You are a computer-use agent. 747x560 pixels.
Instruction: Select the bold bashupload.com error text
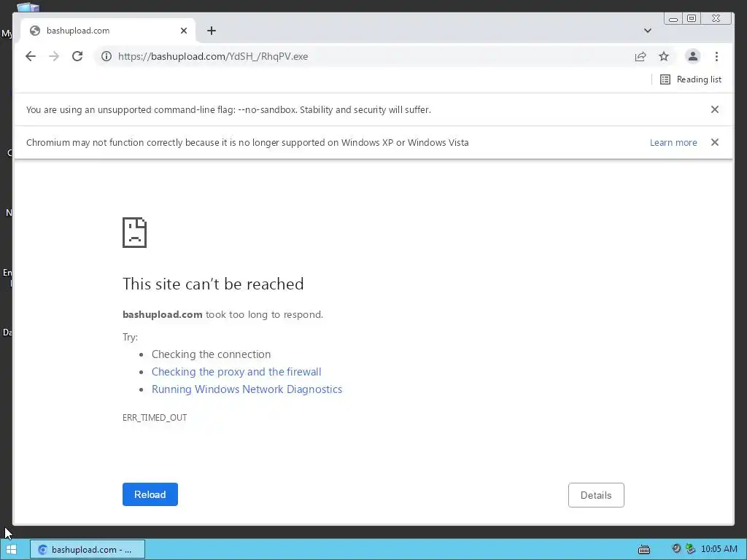(163, 314)
